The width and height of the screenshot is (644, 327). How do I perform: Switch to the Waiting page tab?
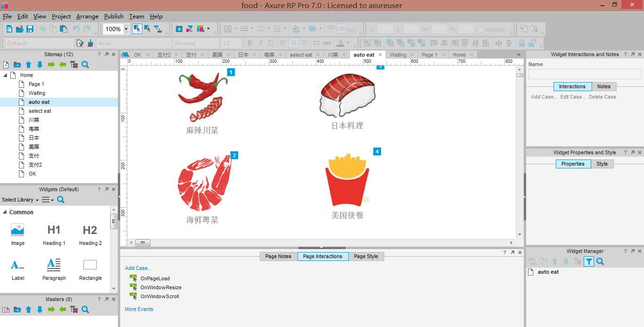[398, 55]
